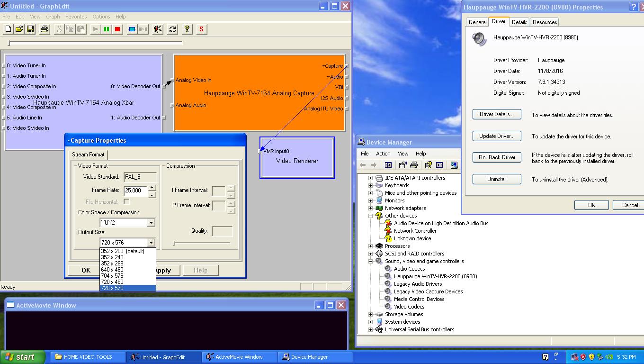This screenshot has height=364, width=644.
Task: Open the Color Space / Compression dropdown
Action: 151,223
